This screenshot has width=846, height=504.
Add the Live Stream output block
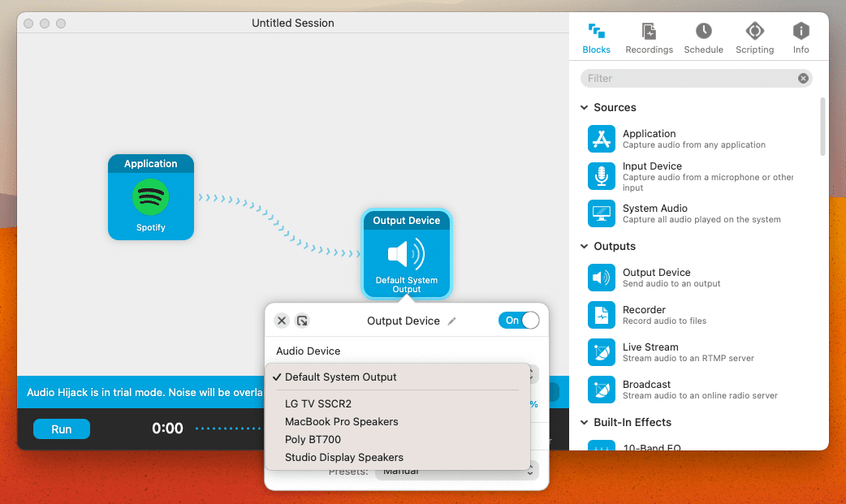tap(601, 352)
